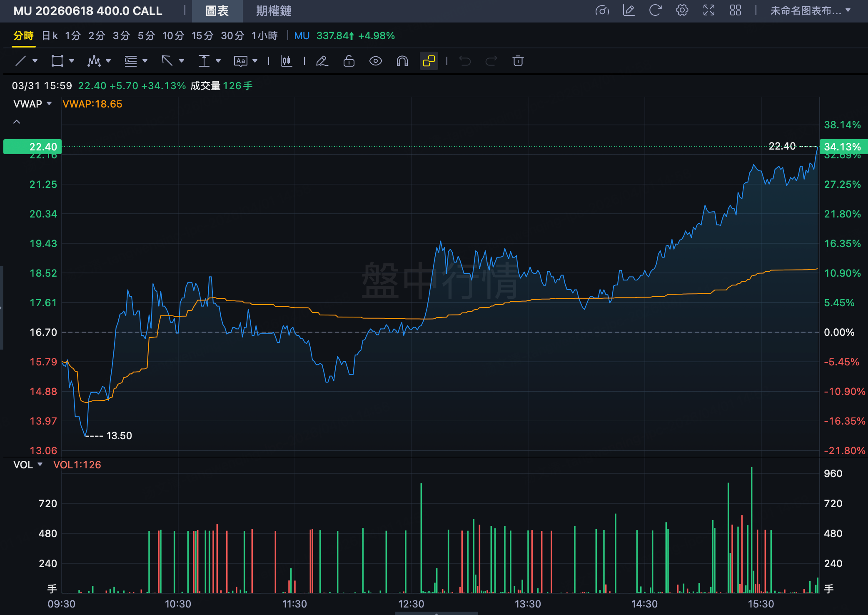Toggle drawings visibility eye icon
Viewport: 868px width, 615px height.
[x=375, y=61]
